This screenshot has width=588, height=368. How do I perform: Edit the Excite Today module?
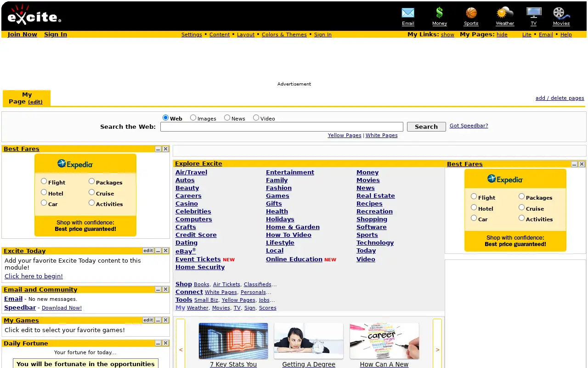(x=148, y=251)
